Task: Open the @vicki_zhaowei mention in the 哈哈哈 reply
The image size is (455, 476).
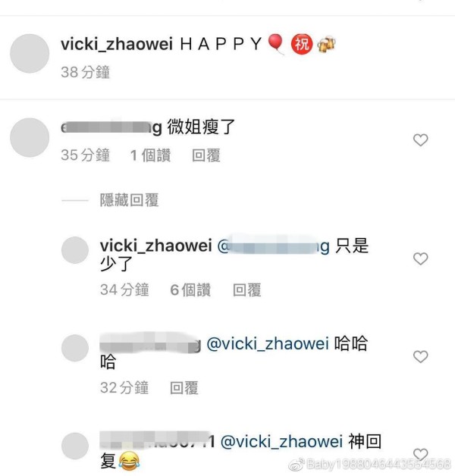Action: [x=268, y=344]
